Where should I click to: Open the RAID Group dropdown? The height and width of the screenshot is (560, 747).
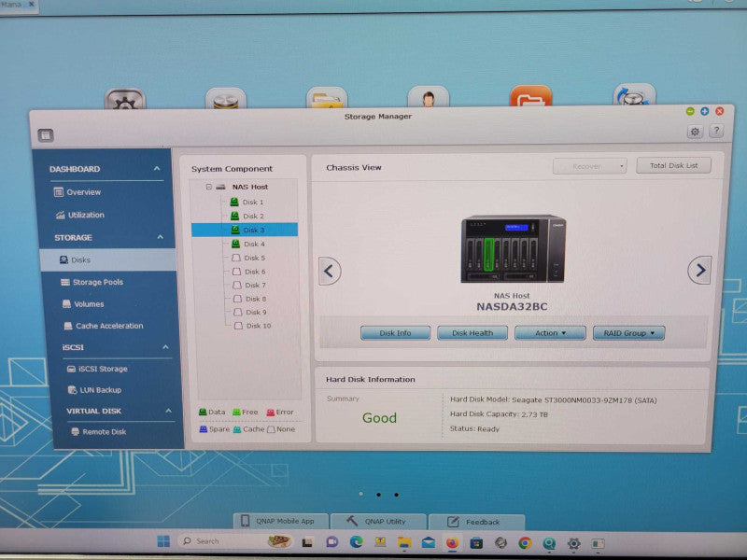(628, 333)
